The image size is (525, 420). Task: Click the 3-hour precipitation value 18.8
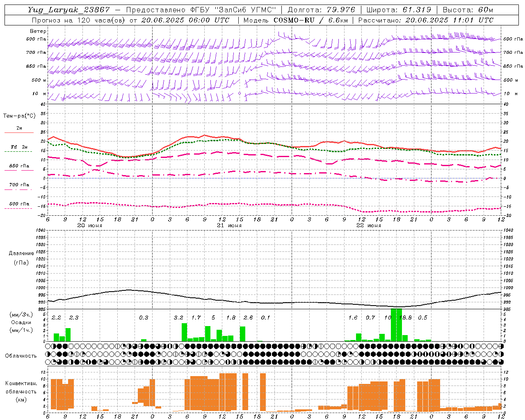coord(405,317)
